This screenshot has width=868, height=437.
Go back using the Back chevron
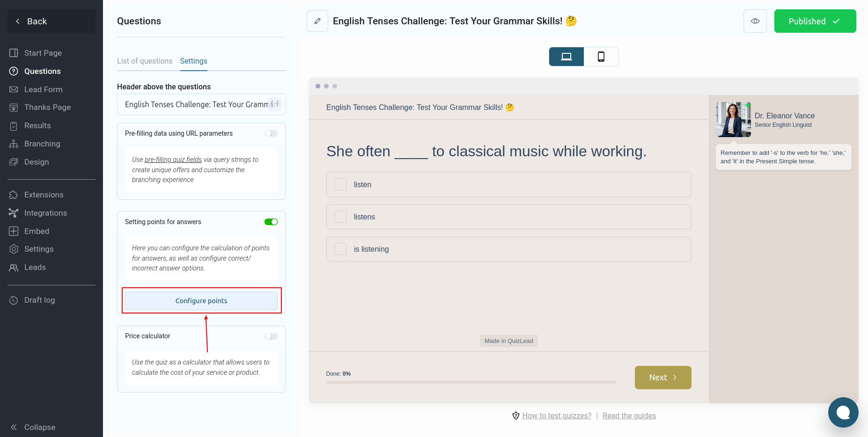(x=18, y=21)
